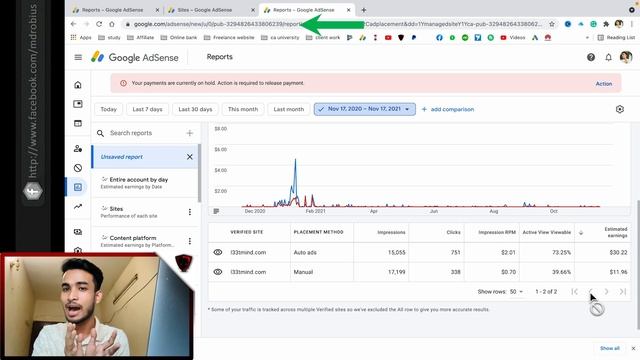Toggle visibility of Auto ads row
This screenshot has width=640, height=360.
tap(218, 252)
